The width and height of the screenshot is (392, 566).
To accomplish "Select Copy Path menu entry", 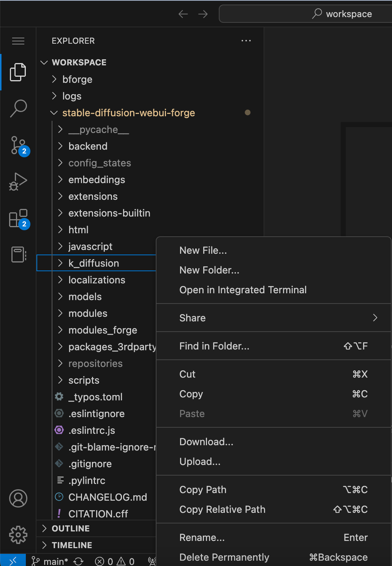I will pos(274,490).
